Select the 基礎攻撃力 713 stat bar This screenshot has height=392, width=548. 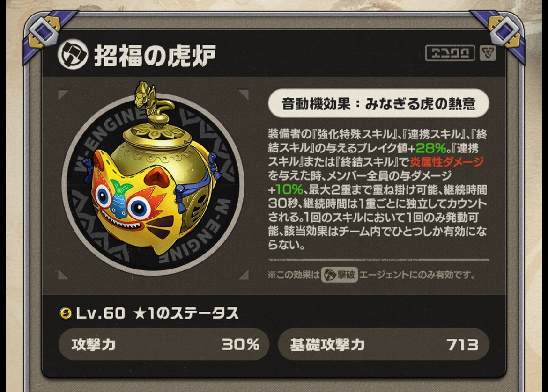(384, 345)
